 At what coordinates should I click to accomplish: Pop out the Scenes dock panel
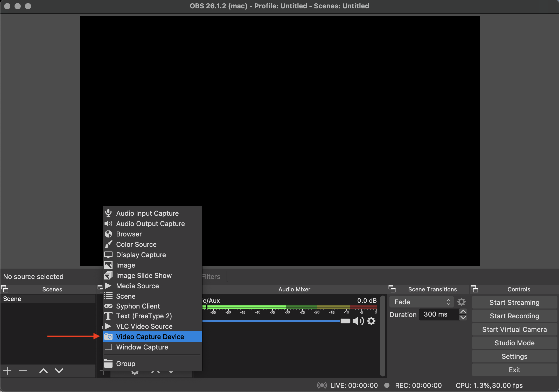5,289
